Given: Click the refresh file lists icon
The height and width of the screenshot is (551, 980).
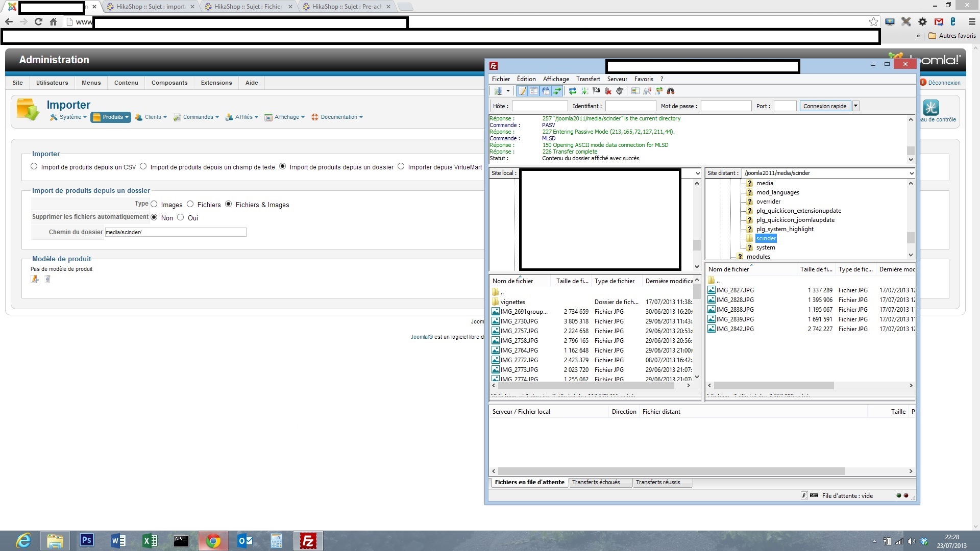Looking at the screenshot, I should click(573, 91).
